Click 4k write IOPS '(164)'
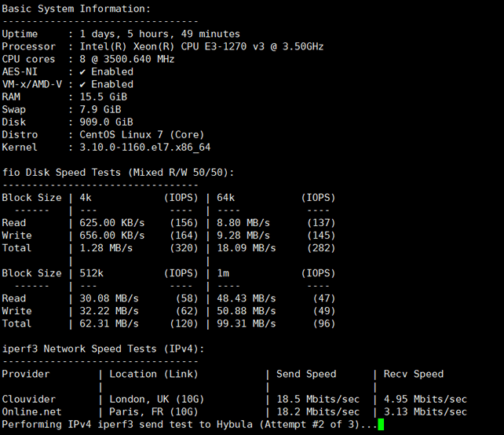 (x=184, y=236)
